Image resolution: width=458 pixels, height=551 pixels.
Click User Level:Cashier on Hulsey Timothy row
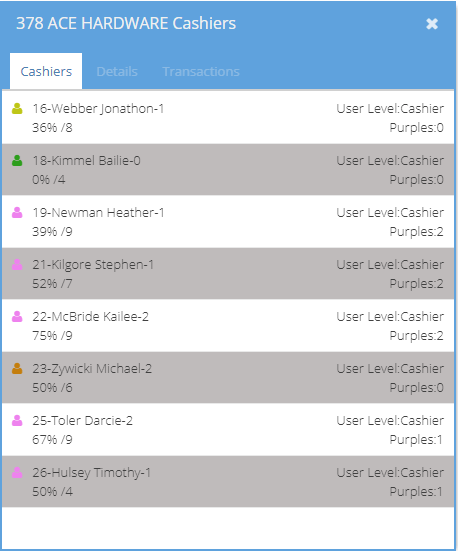click(x=390, y=473)
